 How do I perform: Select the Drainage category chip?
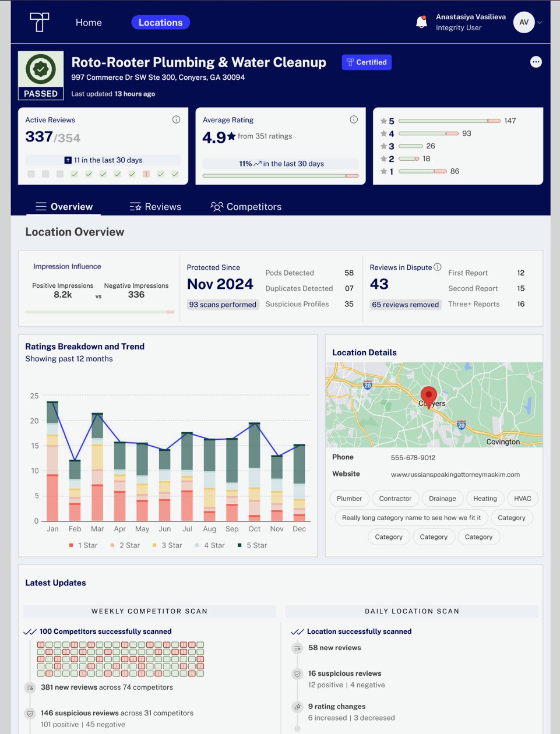(x=442, y=499)
